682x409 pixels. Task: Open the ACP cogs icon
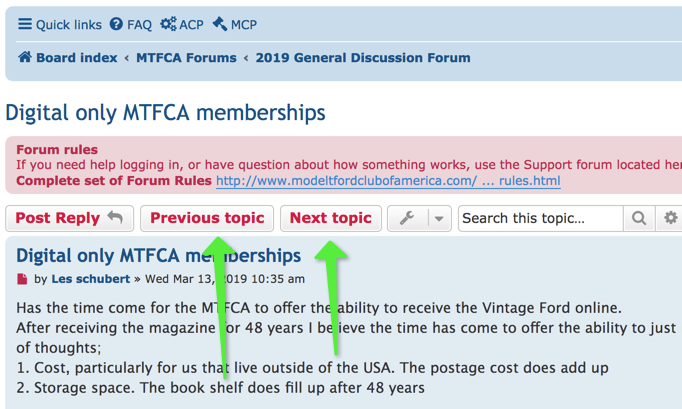[x=168, y=24]
